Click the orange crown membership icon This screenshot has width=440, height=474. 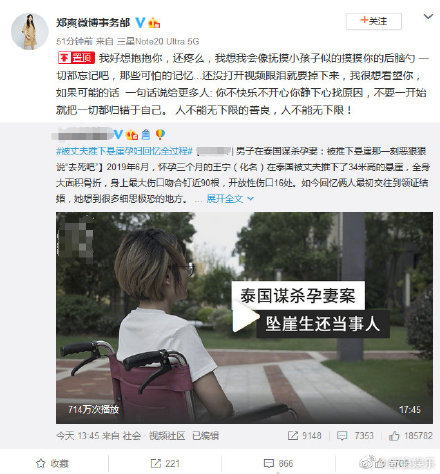154,23
